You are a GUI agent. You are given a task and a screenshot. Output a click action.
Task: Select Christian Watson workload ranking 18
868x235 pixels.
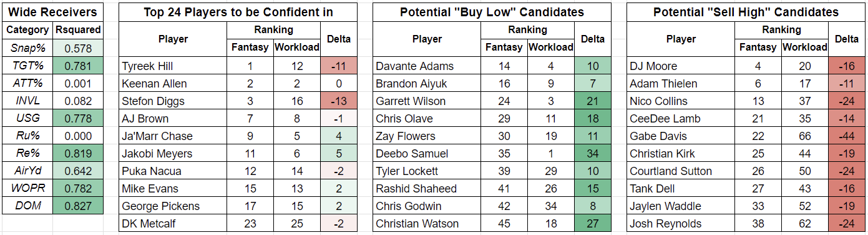coord(551,223)
